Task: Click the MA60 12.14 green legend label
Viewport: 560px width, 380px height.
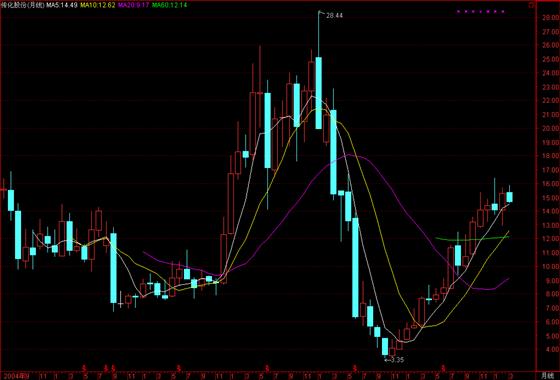Action: point(169,5)
